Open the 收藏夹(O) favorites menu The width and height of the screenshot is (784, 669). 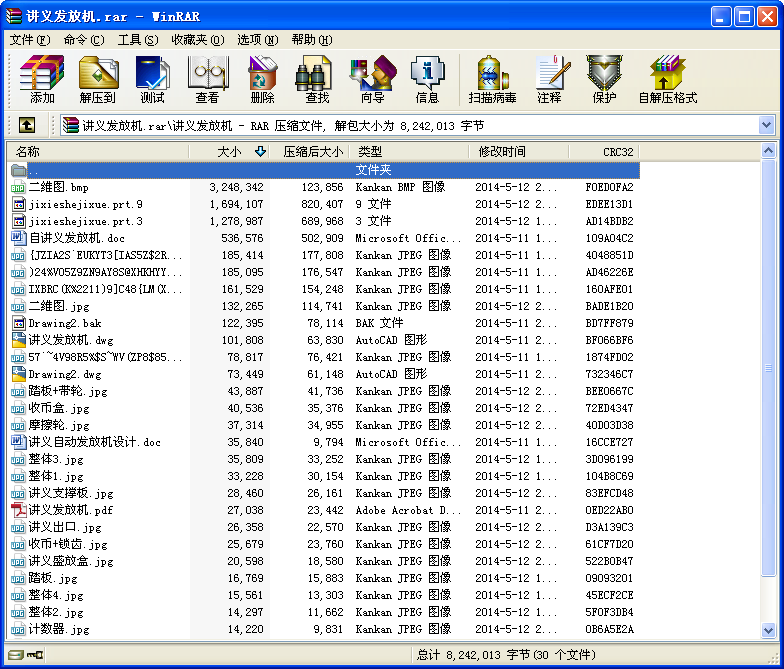[195, 40]
